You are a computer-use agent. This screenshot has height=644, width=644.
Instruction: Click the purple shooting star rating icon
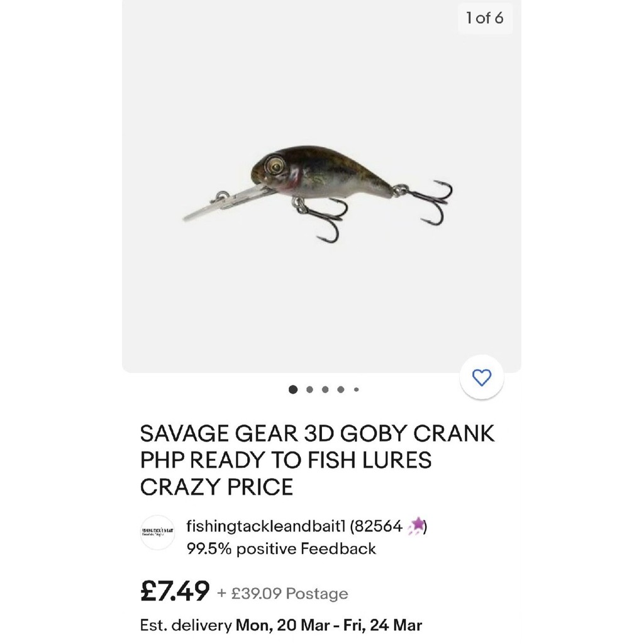[417, 526]
